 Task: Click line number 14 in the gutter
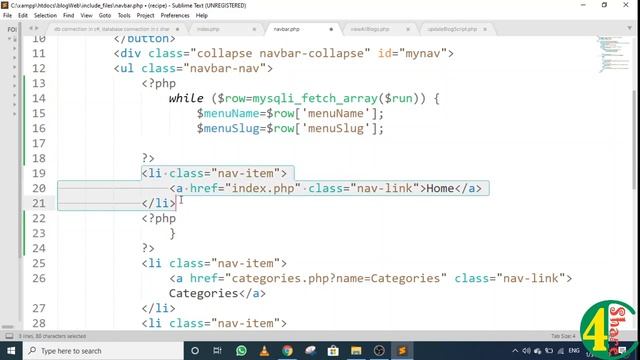pyautogui.click(x=39, y=98)
